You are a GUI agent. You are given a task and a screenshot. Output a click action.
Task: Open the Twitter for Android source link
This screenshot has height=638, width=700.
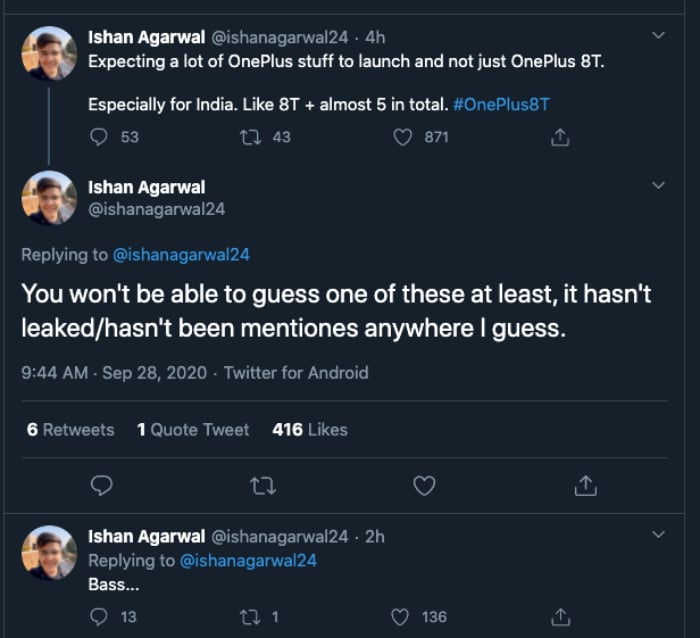296,373
